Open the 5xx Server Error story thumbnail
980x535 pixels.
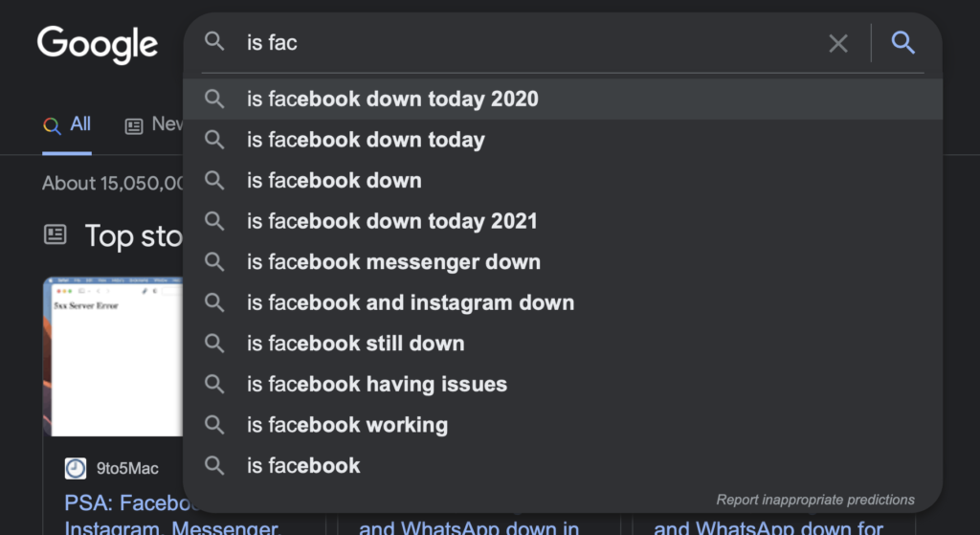pos(113,356)
